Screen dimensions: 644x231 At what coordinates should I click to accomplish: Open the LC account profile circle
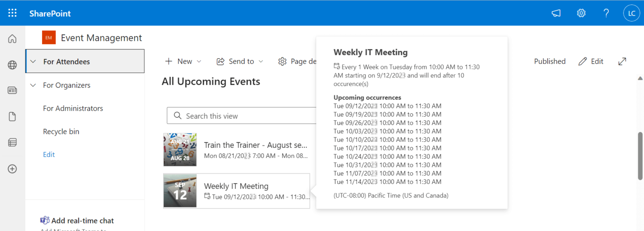click(x=631, y=13)
